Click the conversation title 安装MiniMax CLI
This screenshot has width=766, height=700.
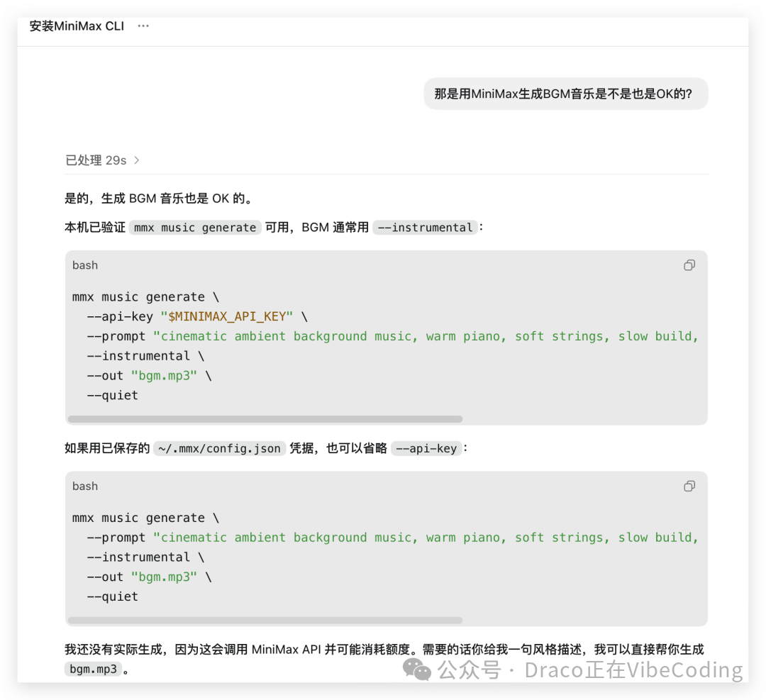(77, 26)
